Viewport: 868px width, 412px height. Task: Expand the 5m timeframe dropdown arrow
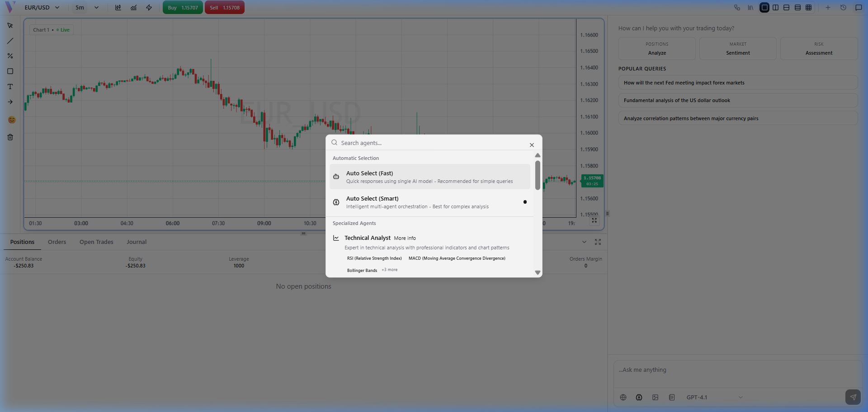pyautogui.click(x=96, y=8)
